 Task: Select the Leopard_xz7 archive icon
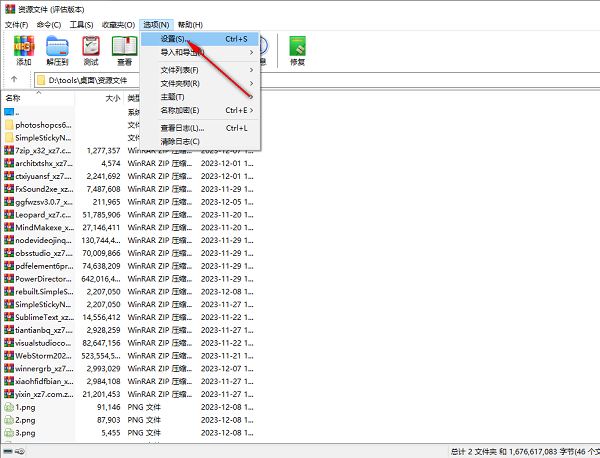(x=9, y=215)
